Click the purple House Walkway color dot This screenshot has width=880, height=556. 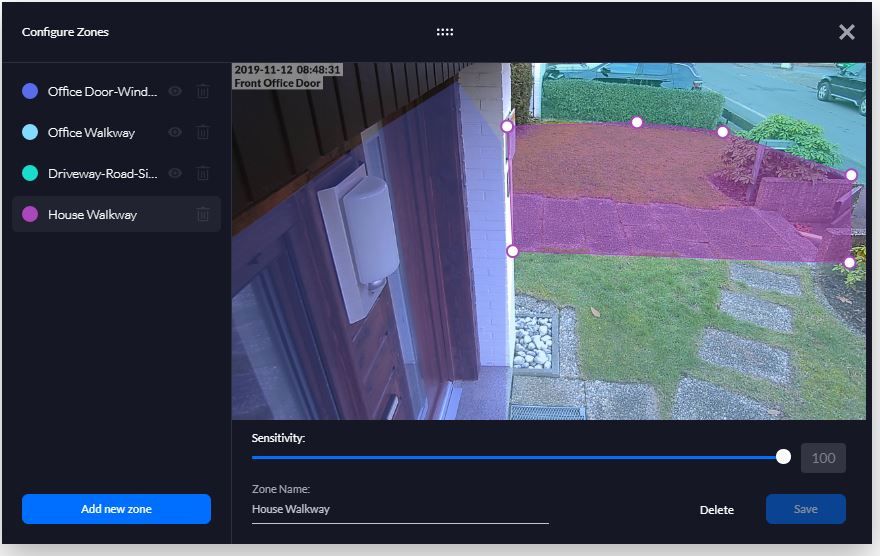pos(30,214)
